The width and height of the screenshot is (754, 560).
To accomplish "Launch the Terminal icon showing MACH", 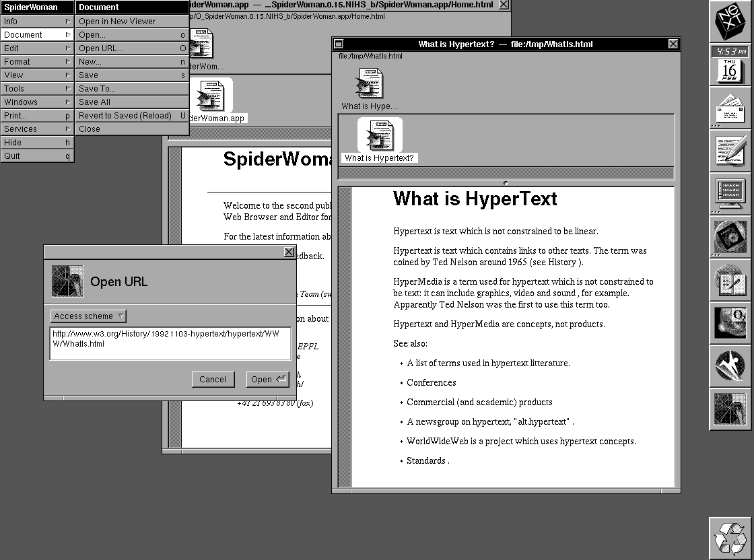I will point(730,194).
